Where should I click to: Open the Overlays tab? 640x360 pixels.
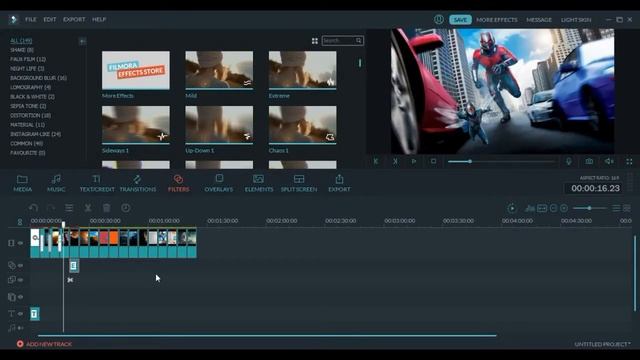pos(219,183)
